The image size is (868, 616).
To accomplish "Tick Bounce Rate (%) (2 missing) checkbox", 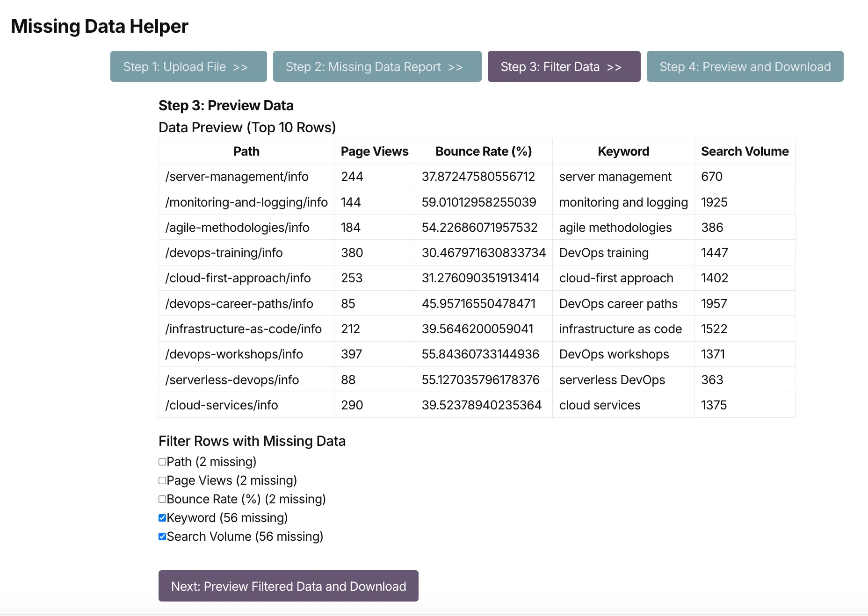I will coord(162,499).
